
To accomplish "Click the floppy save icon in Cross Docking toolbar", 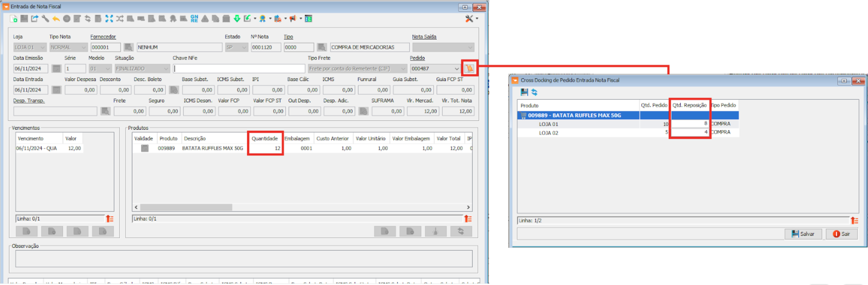I will click(x=524, y=92).
